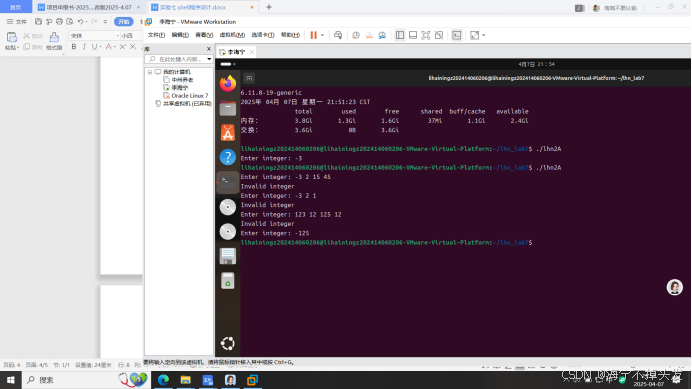Open the WPS 文件 menu
Image resolution: width=692 pixels, height=389 pixels.
tap(17, 21)
